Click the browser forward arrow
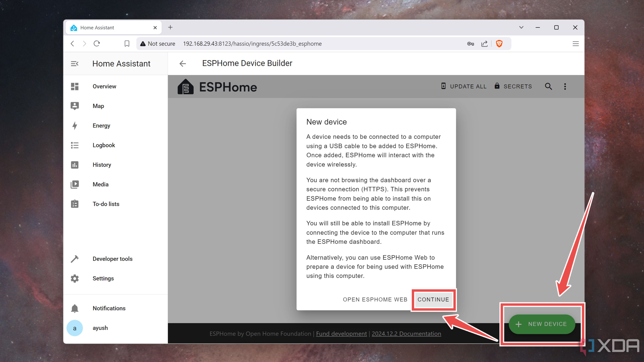The width and height of the screenshot is (644, 362). click(x=84, y=44)
